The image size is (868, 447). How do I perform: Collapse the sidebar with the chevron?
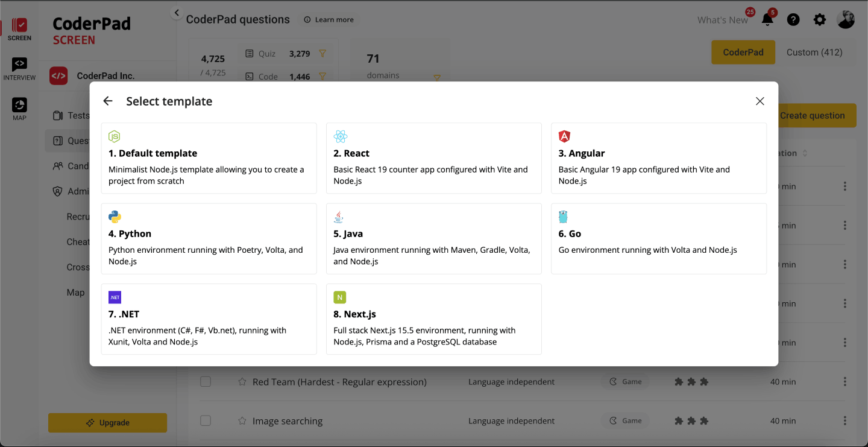click(176, 13)
